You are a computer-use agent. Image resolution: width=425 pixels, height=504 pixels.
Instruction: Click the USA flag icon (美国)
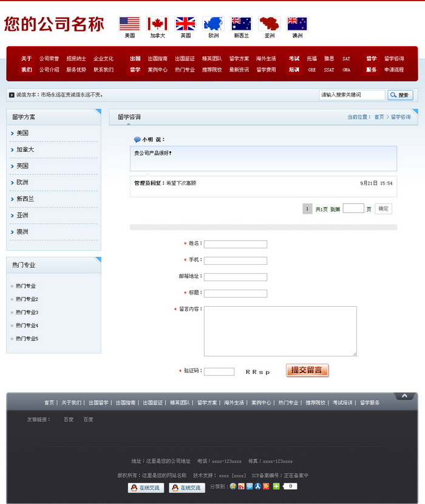[x=129, y=24]
